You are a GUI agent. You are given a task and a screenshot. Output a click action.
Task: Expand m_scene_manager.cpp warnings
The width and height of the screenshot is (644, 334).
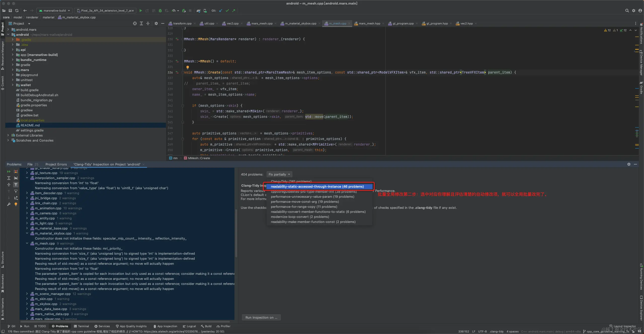point(27,294)
